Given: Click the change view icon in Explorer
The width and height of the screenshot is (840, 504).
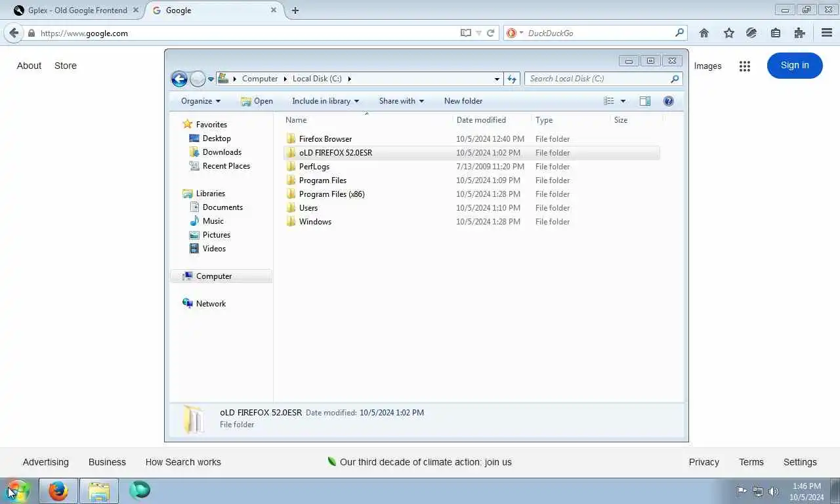Looking at the screenshot, I should (609, 101).
